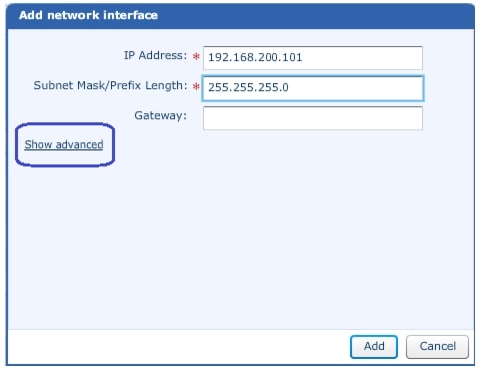Viewport: 488px width, 390px height.
Task: Select the empty Gateway input field
Action: (x=313, y=118)
